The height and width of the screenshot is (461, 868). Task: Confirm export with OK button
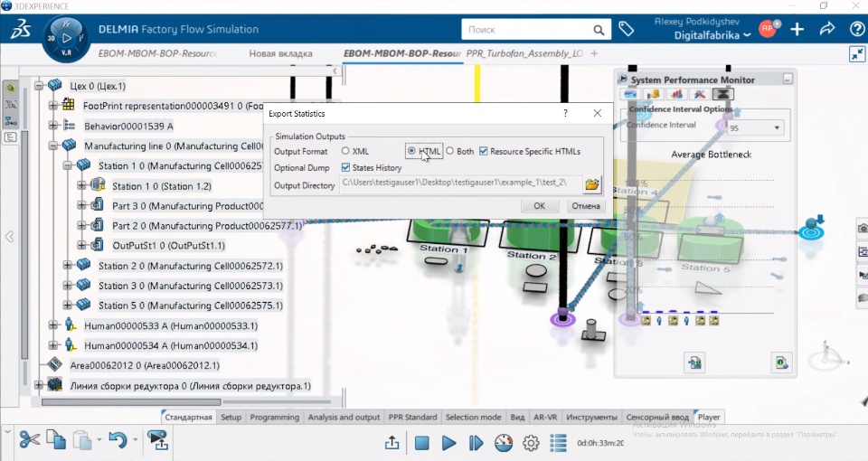pyautogui.click(x=539, y=206)
